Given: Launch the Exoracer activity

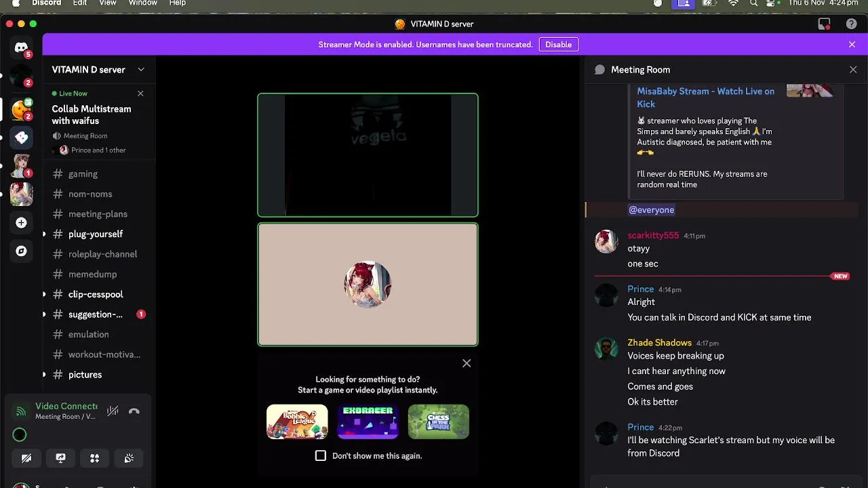Looking at the screenshot, I should click(x=368, y=422).
